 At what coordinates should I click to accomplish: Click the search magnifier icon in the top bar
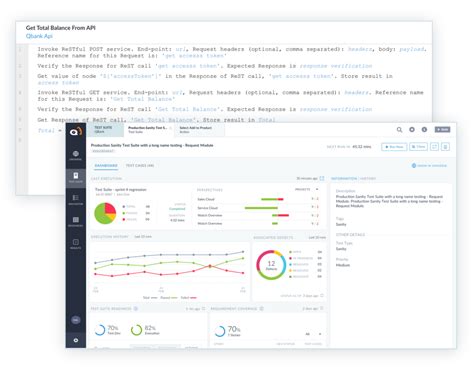click(x=399, y=130)
